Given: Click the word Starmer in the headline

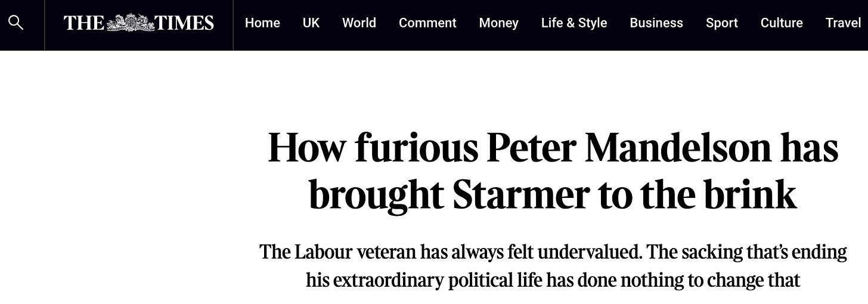Looking at the screenshot, I should tap(521, 194).
